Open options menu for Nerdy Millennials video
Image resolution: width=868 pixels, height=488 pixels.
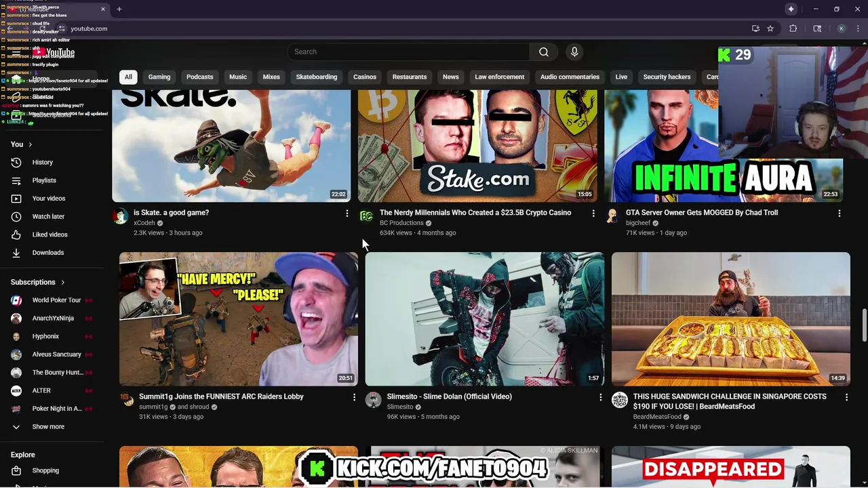tap(593, 213)
